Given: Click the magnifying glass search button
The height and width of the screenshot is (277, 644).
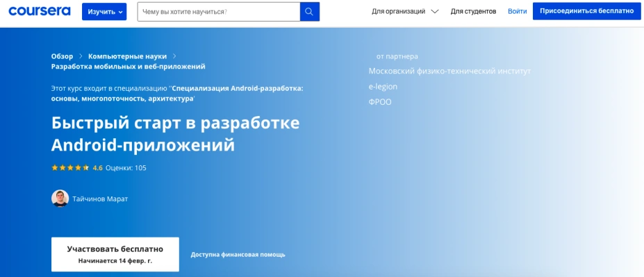Looking at the screenshot, I should 310,12.
